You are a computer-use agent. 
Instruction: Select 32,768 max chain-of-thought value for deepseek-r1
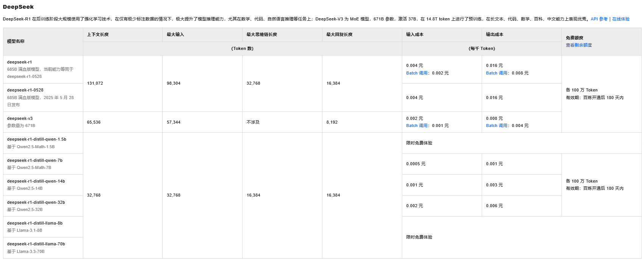pos(254,83)
